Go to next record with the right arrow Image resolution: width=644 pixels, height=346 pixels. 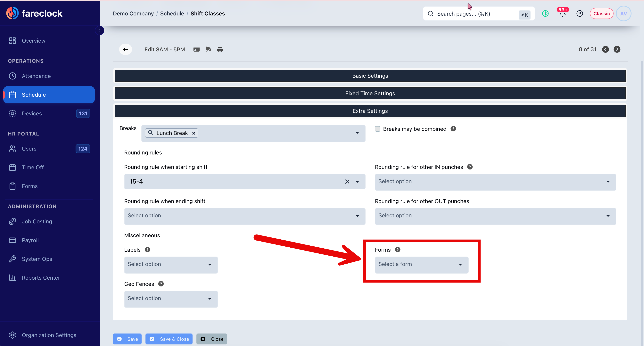pos(617,49)
